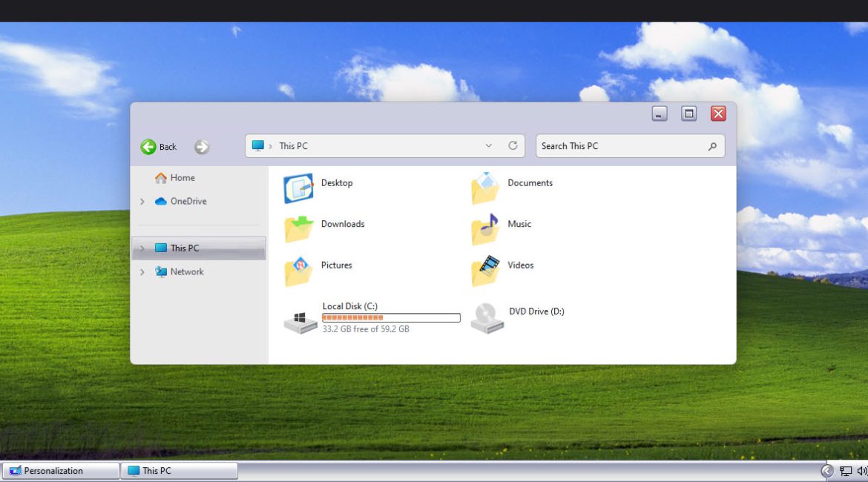
Task: Click the OneDrive cloud icon
Action: 160,202
